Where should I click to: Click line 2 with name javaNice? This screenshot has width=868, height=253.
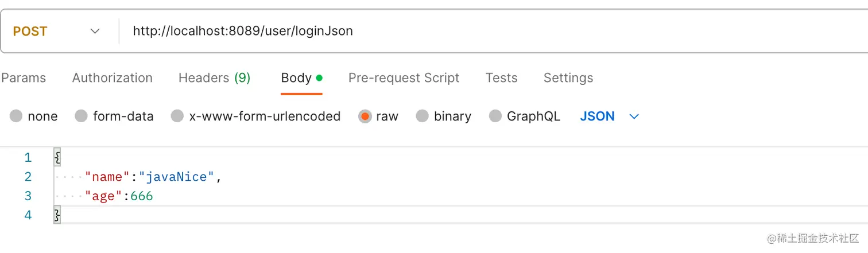153,177
